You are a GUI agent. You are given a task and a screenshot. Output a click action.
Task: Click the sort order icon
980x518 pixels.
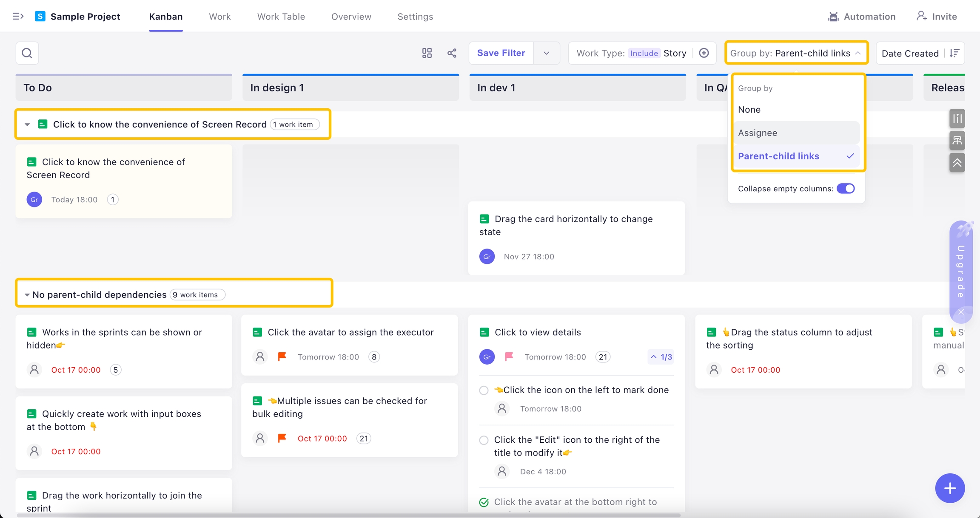(x=954, y=53)
